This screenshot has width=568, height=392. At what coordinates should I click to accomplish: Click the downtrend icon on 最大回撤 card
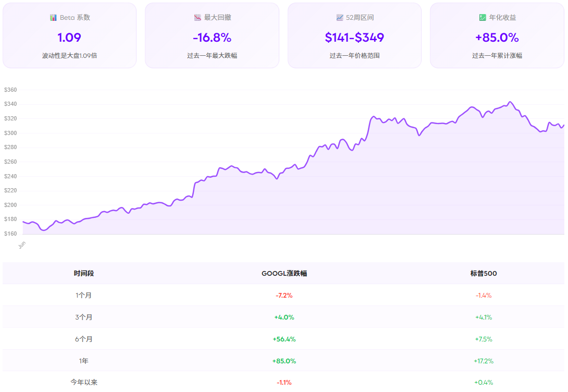click(197, 17)
